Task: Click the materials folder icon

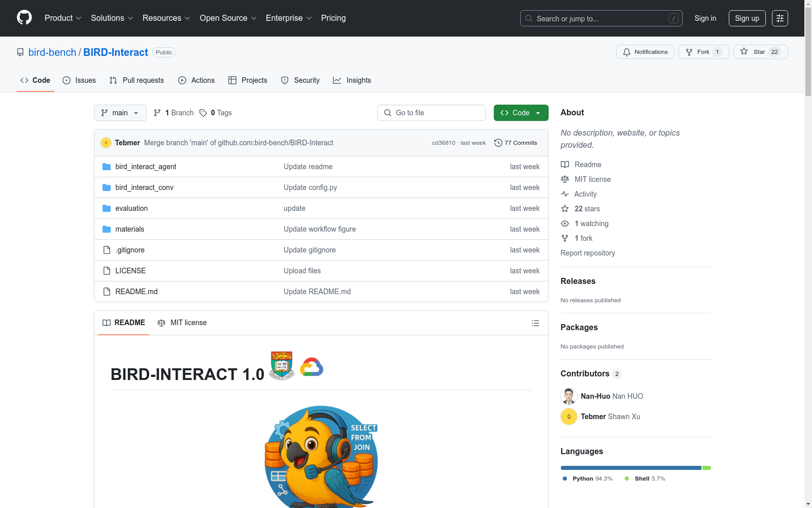Action: point(107,229)
